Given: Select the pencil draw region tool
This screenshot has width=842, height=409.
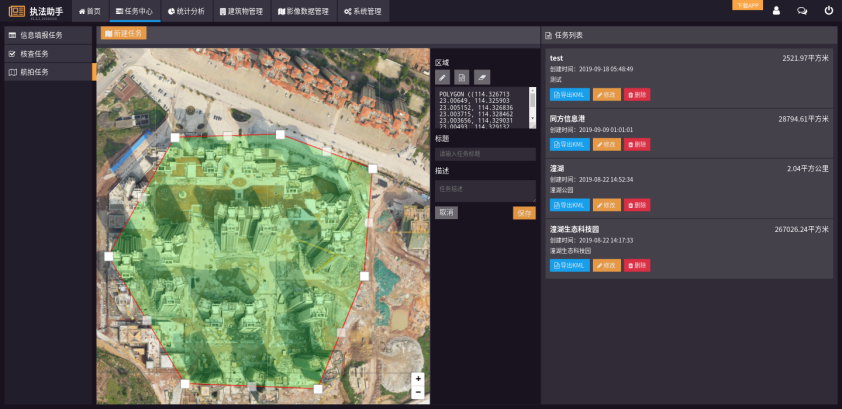Looking at the screenshot, I should pos(442,76).
